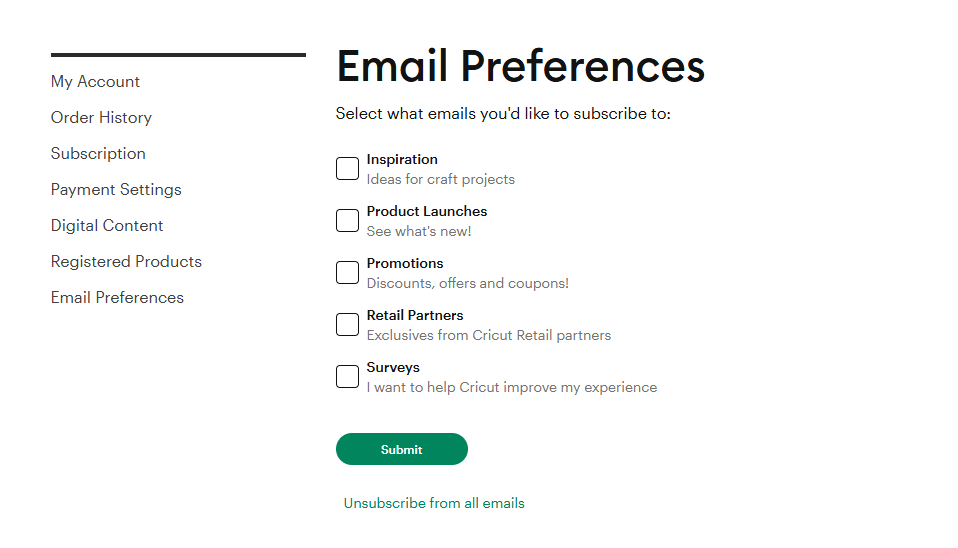Click the bold 'Surveys' label text

coord(393,368)
